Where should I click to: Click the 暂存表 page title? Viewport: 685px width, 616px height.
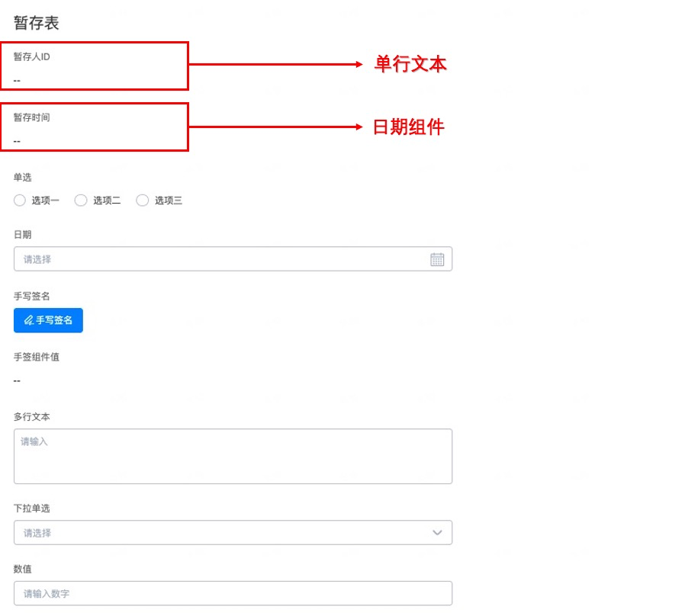(37, 23)
